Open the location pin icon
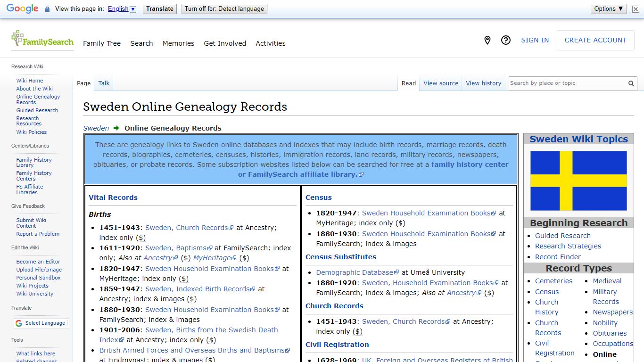644x362 pixels. point(487,41)
